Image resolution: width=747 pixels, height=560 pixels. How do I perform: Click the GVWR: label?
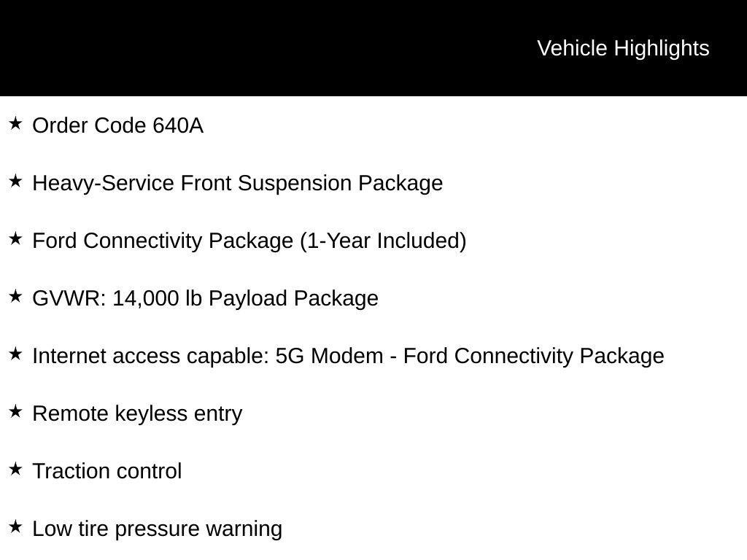(x=69, y=298)
